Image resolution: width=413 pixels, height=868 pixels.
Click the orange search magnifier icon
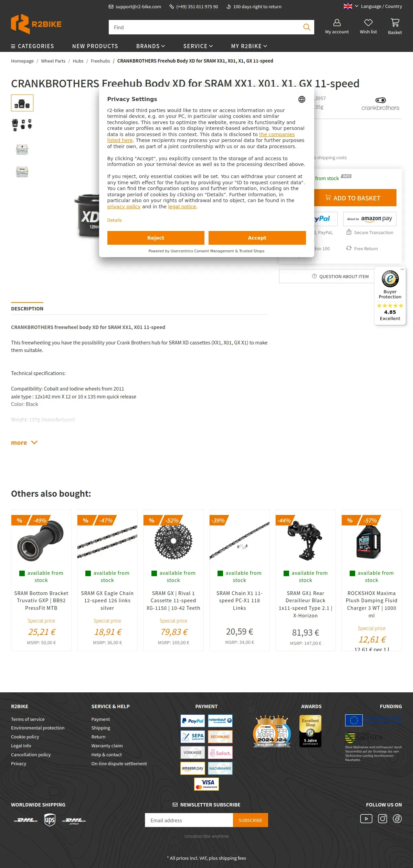click(x=306, y=27)
